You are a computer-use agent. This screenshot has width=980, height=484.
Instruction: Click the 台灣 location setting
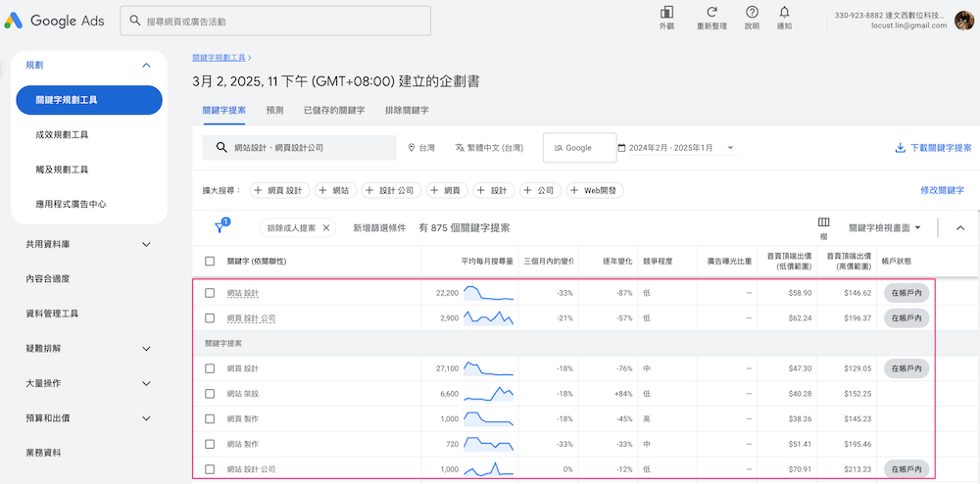click(x=420, y=148)
